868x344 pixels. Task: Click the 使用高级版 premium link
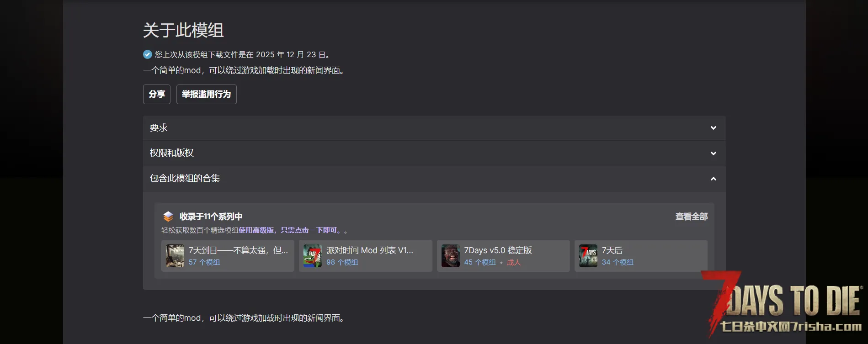coord(256,230)
